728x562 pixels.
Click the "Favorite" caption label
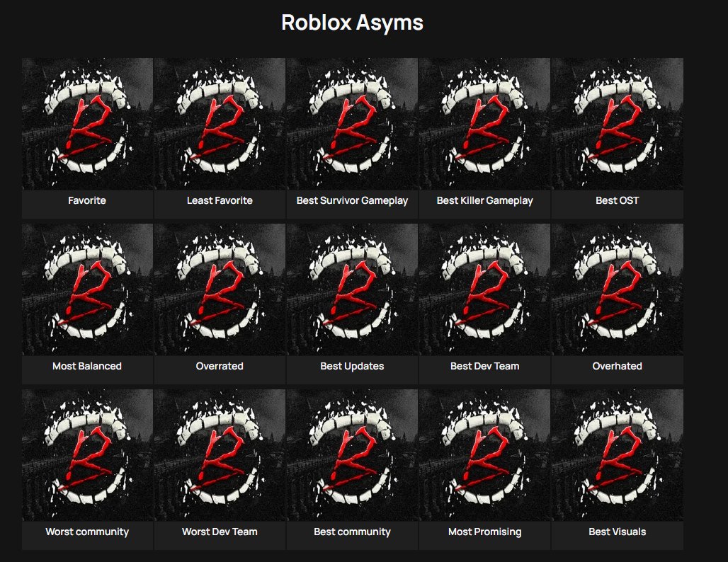click(x=87, y=200)
